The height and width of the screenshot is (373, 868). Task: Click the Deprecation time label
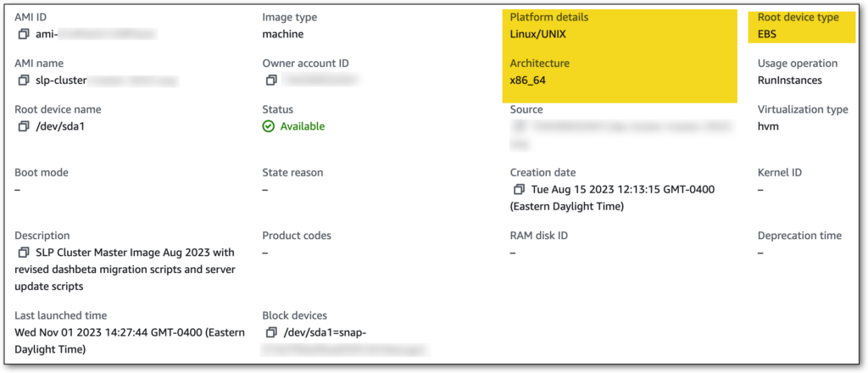click(x=799, y=235)
